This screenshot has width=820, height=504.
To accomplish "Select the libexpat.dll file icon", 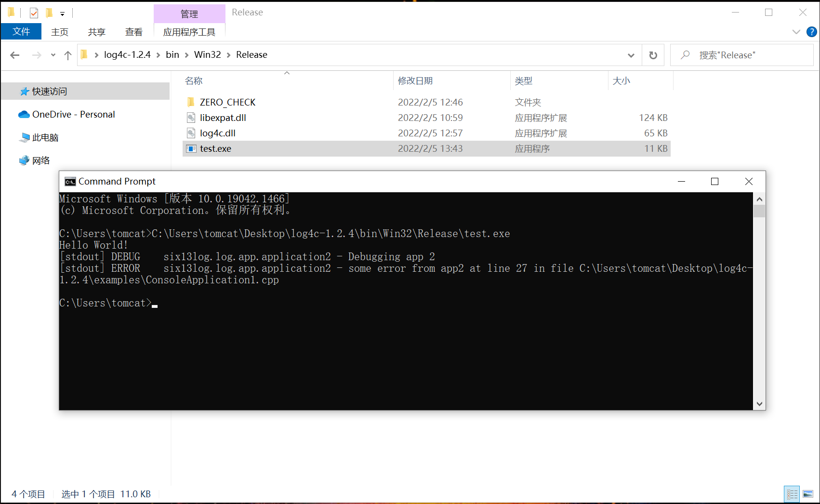I will [191, 118].
